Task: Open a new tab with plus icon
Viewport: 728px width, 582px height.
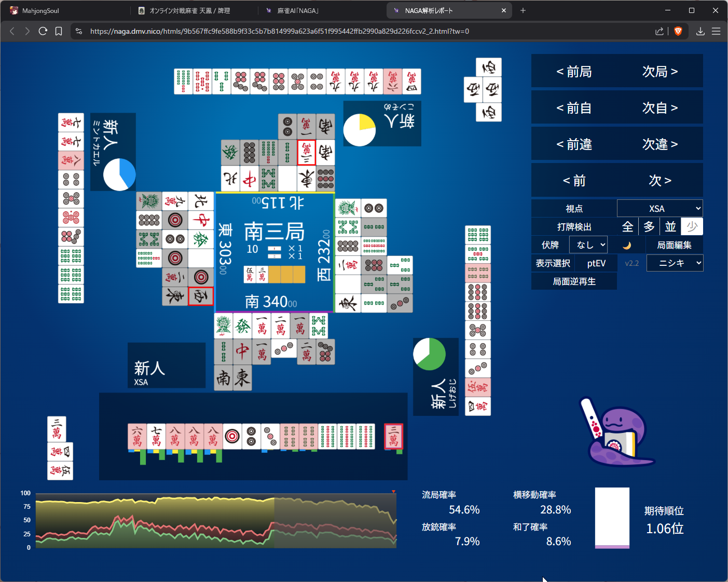Action: pos(523,10)
